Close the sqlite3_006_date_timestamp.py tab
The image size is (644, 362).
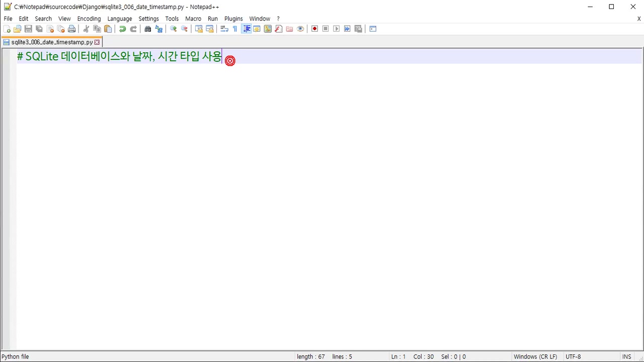coord(97,42)
